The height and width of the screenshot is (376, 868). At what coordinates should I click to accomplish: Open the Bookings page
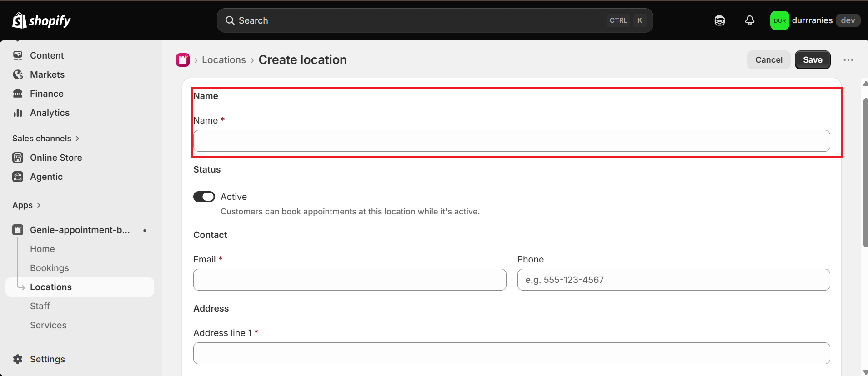[x=49, y=268]
